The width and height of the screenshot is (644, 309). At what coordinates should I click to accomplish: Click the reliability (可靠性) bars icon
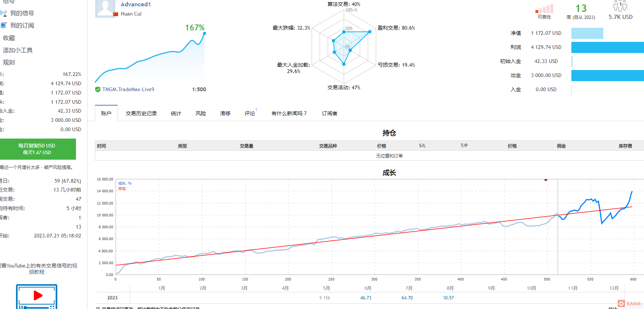coord(544,9)
